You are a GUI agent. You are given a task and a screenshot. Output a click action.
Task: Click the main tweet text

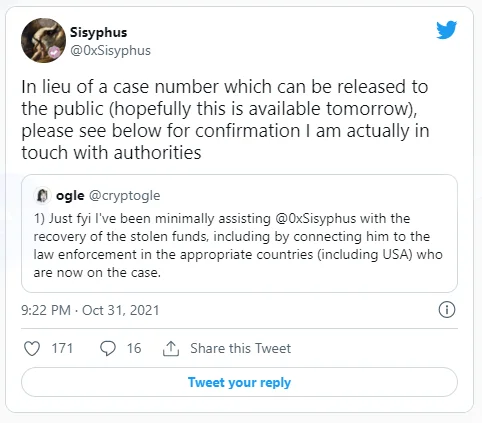225,119
